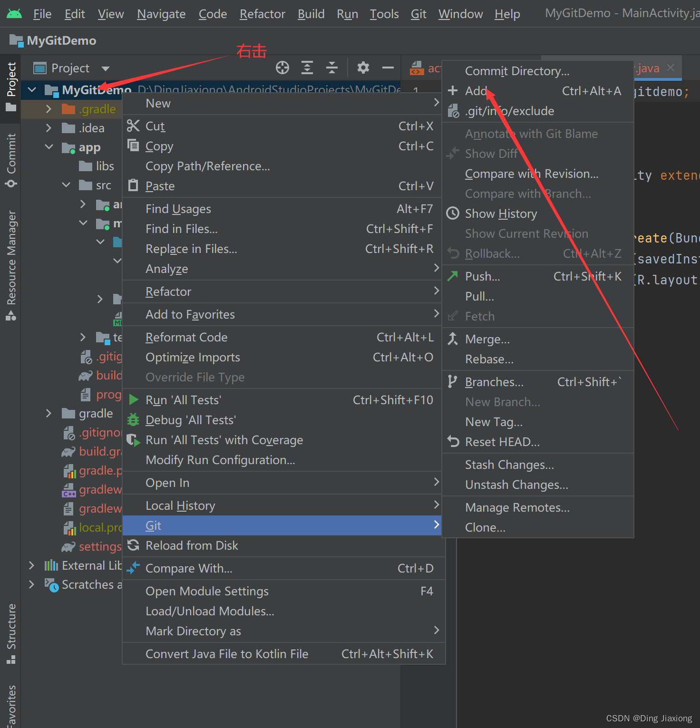Choose Rebase... in Git submenu
Screen dimensions: 700x728
point(538,359)
